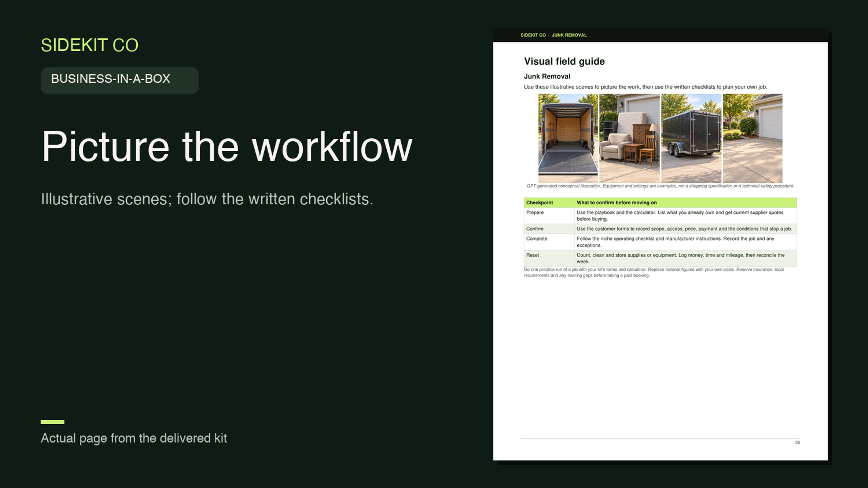868x488 pixels.
Task: Click the 'Checkpoint' column header
Action: 549,202
